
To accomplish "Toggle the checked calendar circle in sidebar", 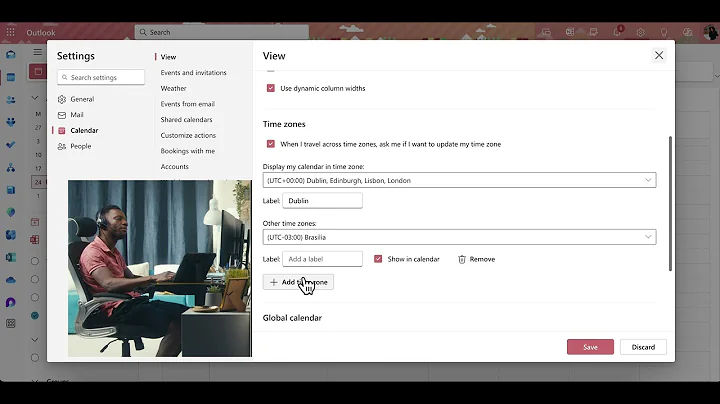I will pos(35,316).
